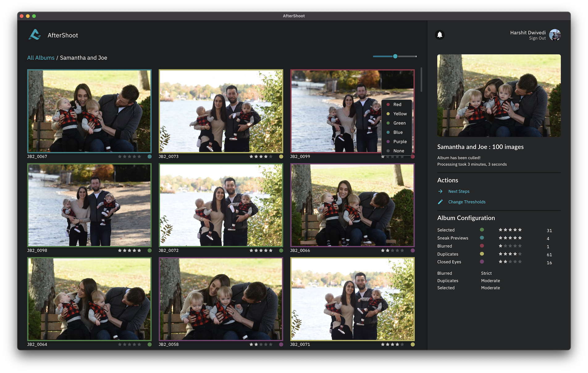This screenshot has width=588, height=373.
Task: Set star rating on JB2_0072
Action: point(261,251)
